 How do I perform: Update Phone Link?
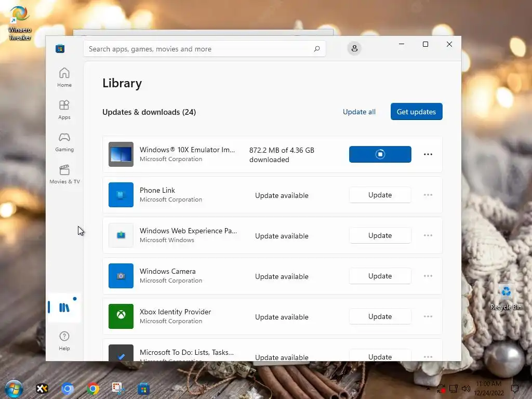click(380, 195)
